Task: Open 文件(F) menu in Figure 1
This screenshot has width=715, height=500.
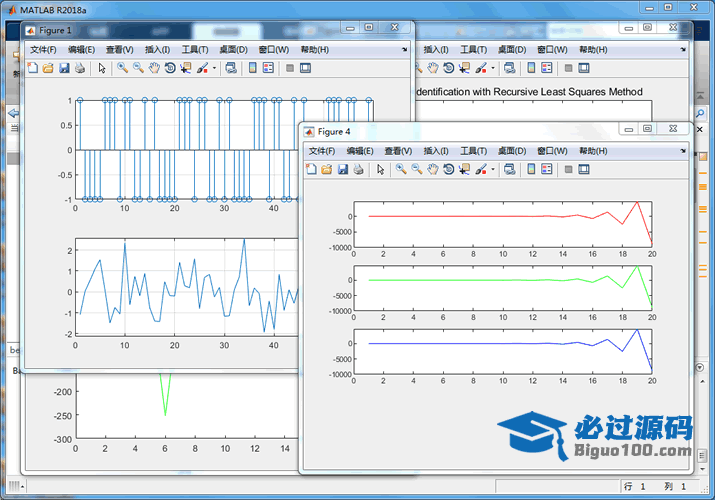Action: (45, 49)
